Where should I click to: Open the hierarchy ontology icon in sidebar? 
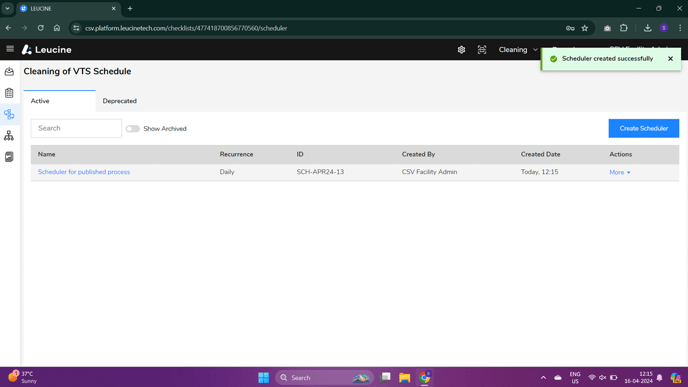click(9, 136)
